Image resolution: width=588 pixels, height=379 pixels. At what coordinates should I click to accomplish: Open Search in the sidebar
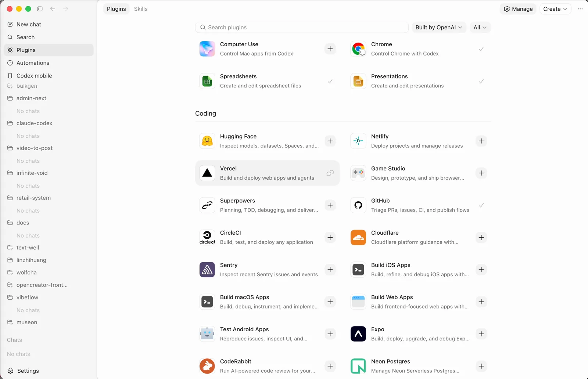click(49, 37)
